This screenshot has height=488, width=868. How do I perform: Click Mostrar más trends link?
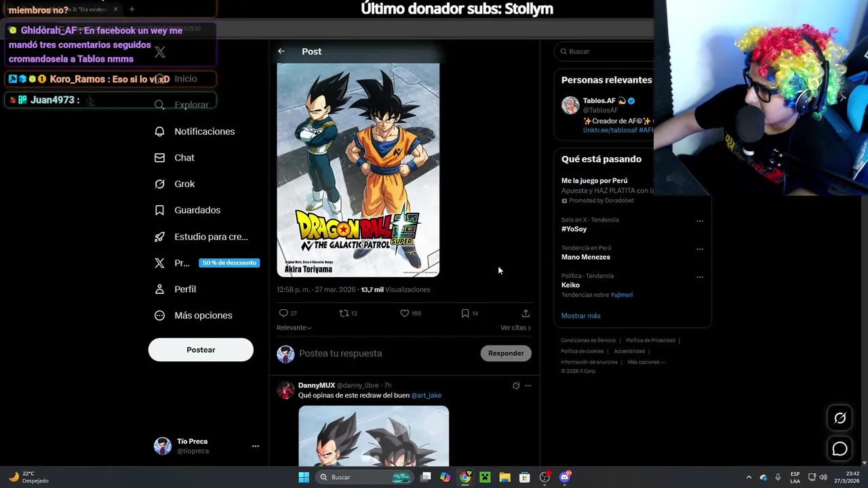pos(580,316)
